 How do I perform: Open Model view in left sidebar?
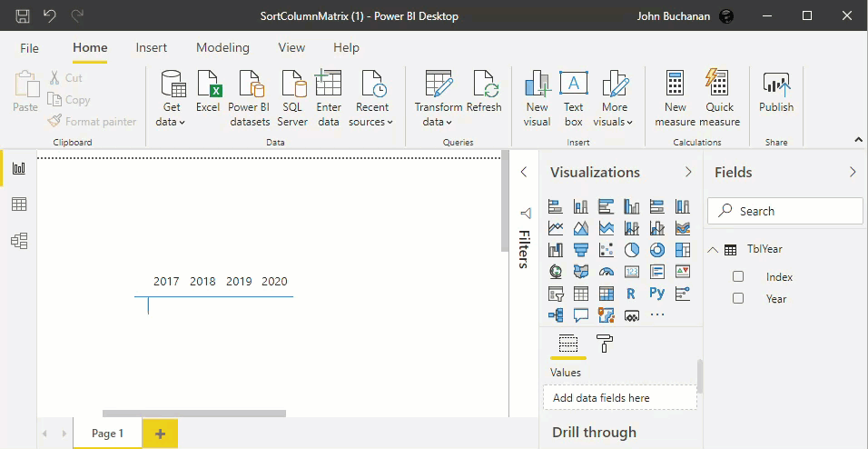[19, 241]
